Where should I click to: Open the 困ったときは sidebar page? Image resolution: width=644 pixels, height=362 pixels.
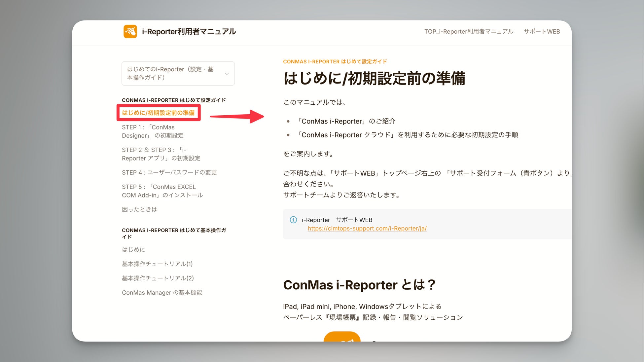(x=139, y=209)
